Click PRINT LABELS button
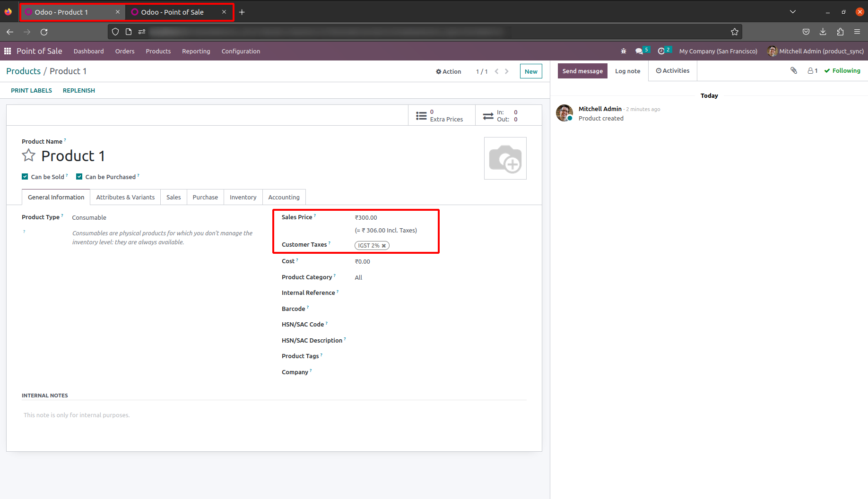The height and width of the screenshot is (499, 868). tap(32, 90)
